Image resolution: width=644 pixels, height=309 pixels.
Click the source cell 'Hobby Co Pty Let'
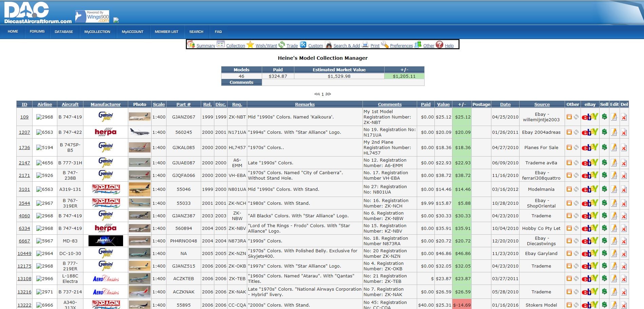[541, 229]
